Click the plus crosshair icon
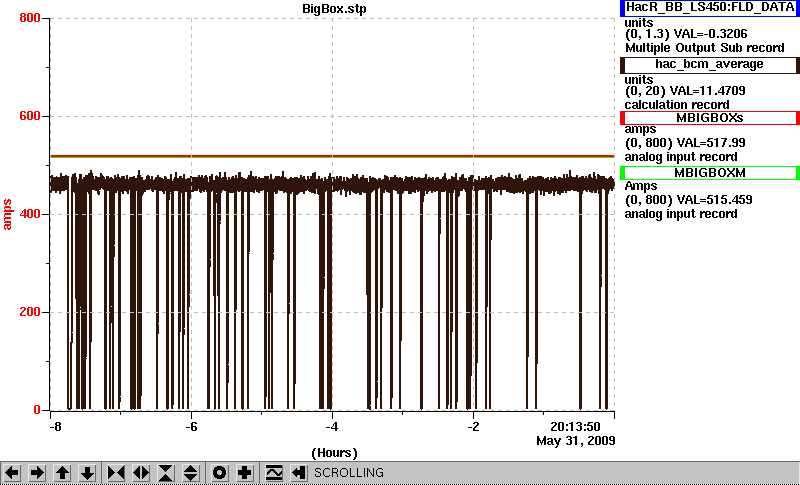The width and height of the screenshot is (800, 485). [x=244, y=473]
